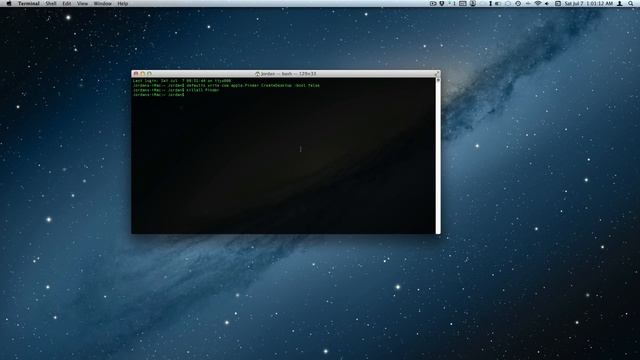Open the Help menu
The image size is (640, 360).
point(122,3)
